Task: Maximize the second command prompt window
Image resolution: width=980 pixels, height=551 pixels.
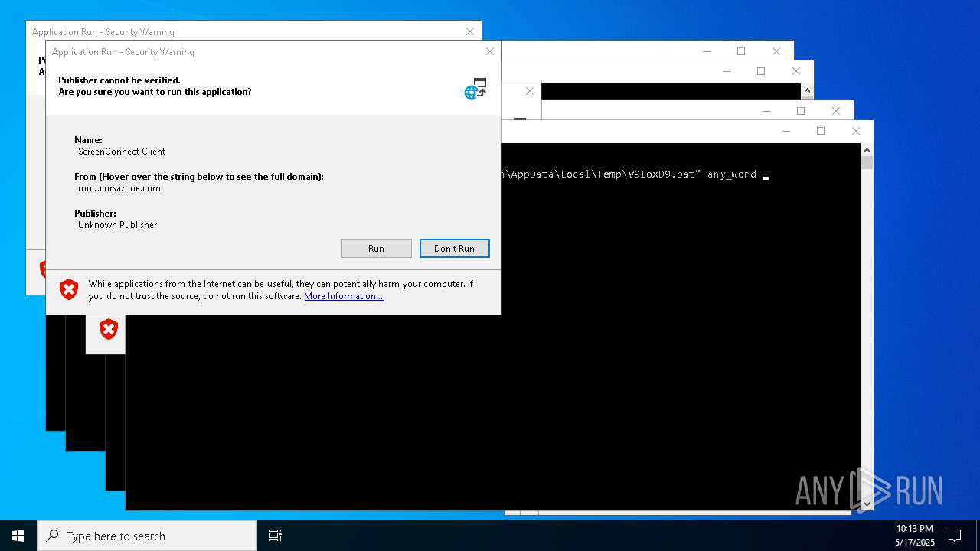Action: tap(801, 111)
